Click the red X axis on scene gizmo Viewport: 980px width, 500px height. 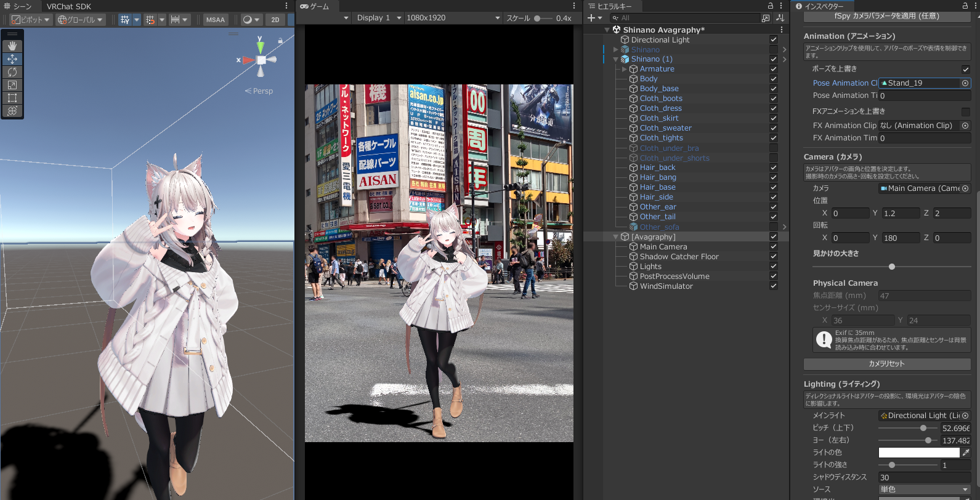coord(248,60)
